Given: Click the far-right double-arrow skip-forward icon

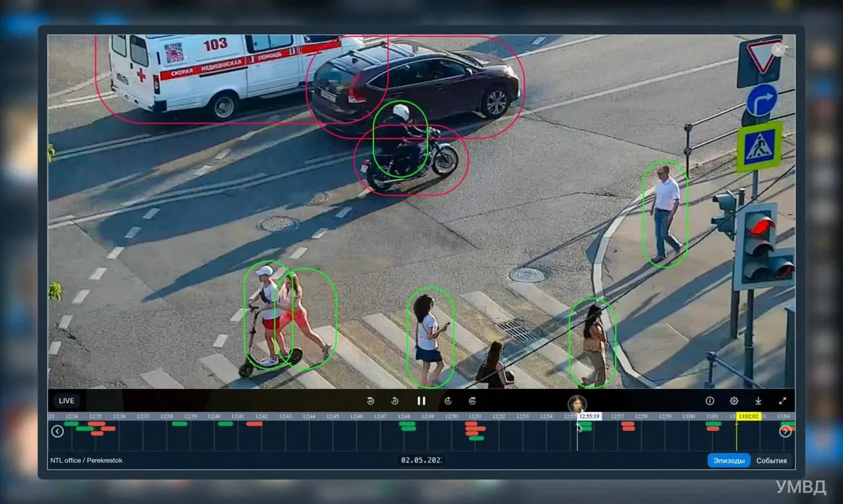Looking at the screenshot, I should tap(472, 401).
